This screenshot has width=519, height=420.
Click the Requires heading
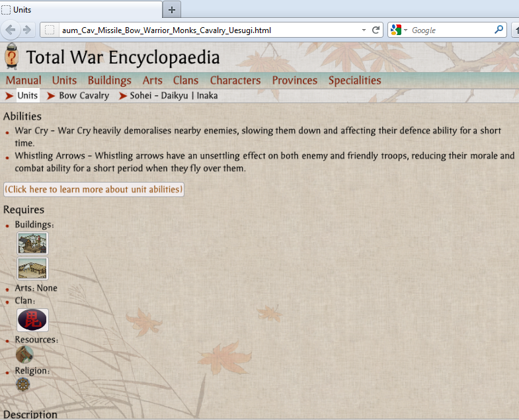pyautogui.click(x=24, y=210)
